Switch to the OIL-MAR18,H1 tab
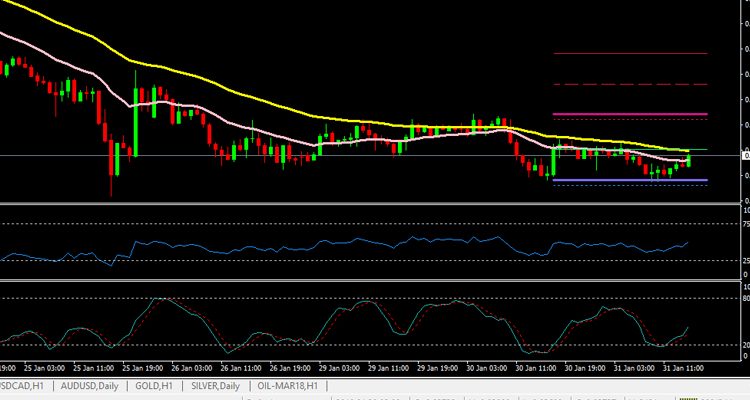Viewport: 750px width, 400px height. pos(286,386)
